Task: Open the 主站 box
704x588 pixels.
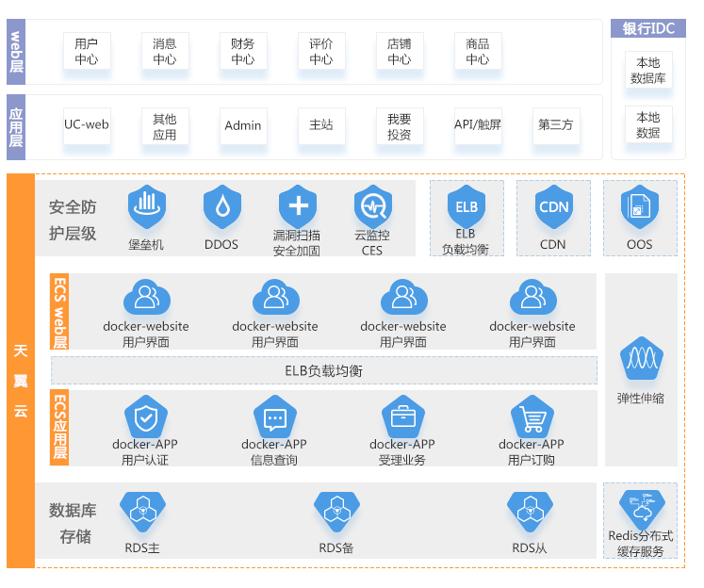Action: [321, 125]
